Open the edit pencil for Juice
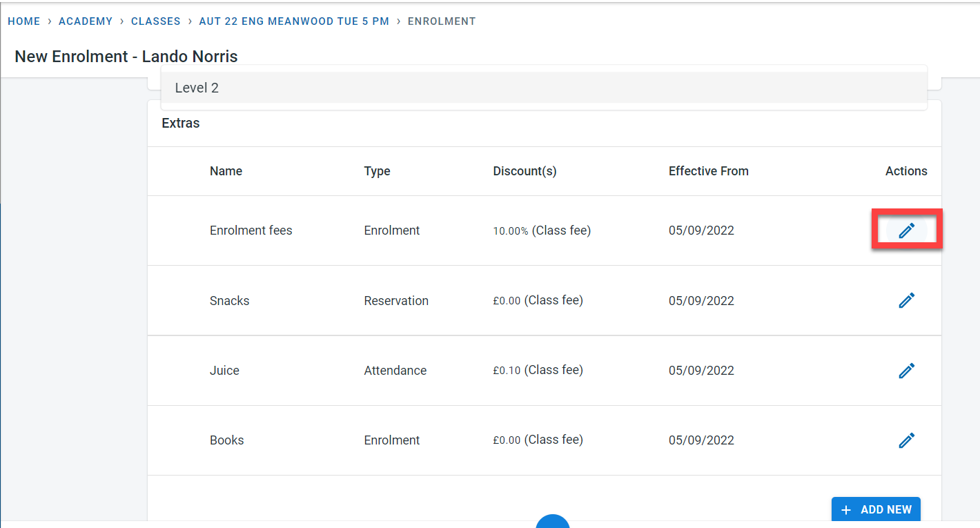 [906, 371]
